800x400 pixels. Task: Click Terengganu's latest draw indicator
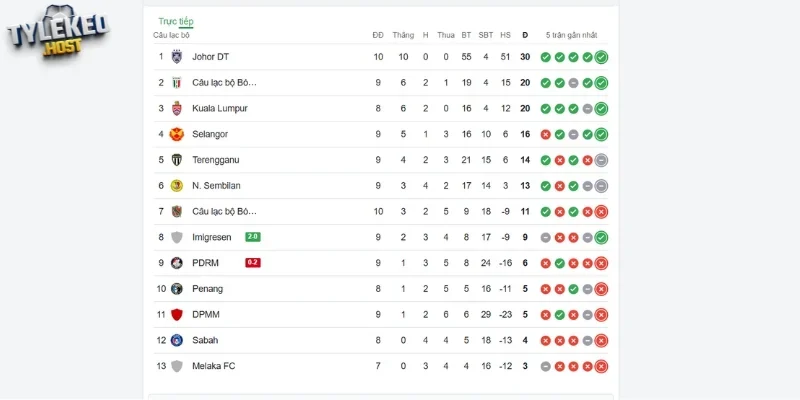[x=602, y=160]
